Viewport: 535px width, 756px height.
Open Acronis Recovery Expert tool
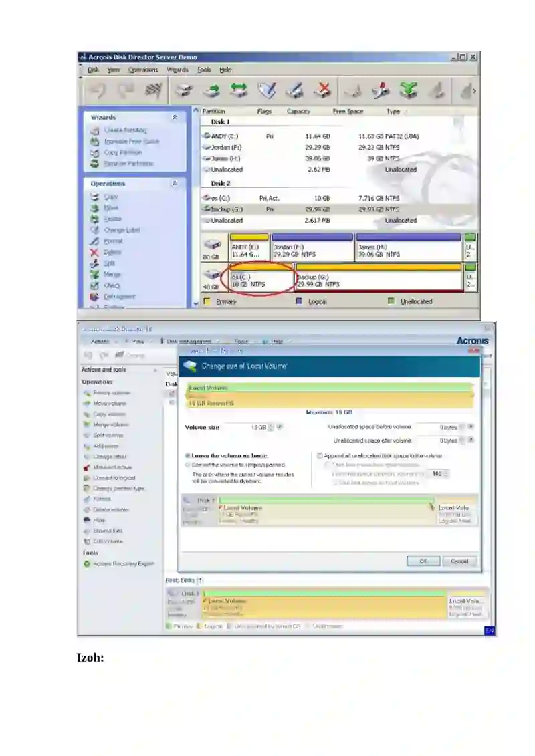click(x=118, y=563)
